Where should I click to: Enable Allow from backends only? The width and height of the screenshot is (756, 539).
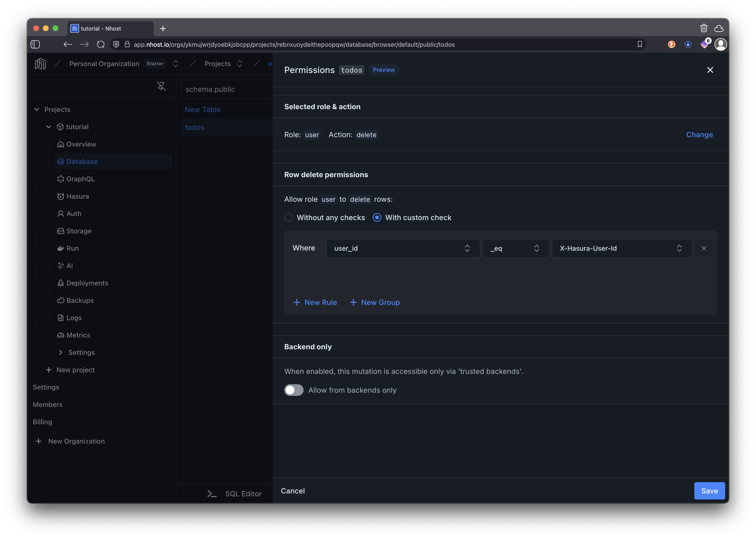[293, 390]
